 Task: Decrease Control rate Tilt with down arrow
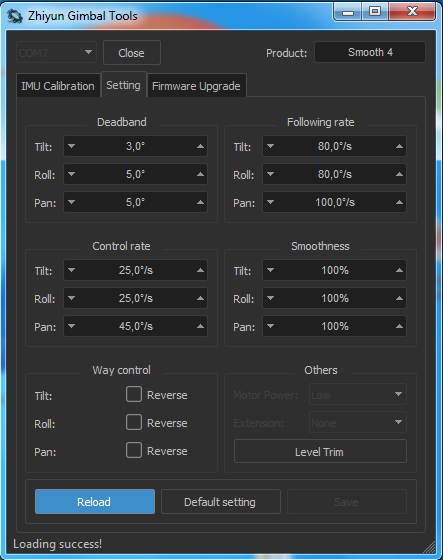(71, 270)
